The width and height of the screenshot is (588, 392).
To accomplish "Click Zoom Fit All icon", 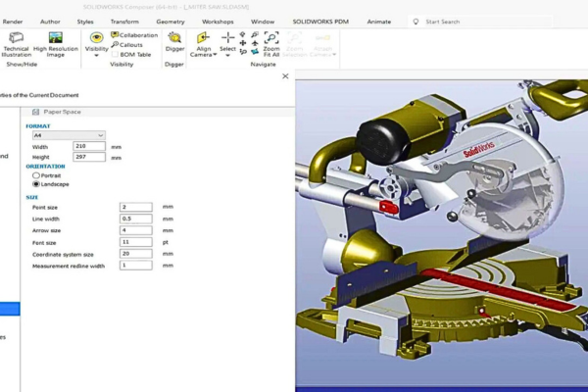I will tap(271, 37).
